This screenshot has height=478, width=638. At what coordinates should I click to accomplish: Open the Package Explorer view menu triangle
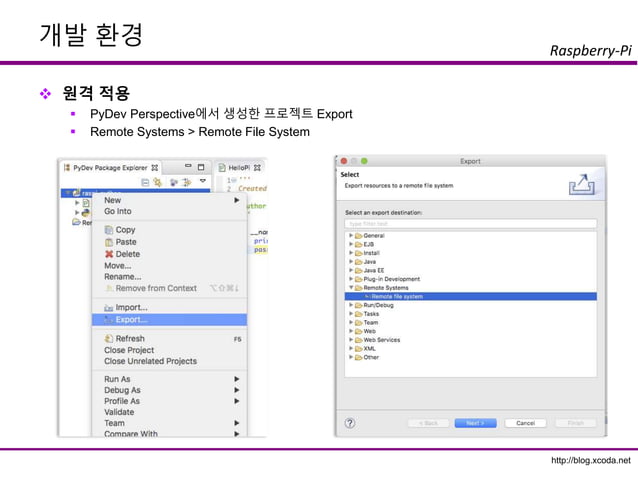pos(203,181)
